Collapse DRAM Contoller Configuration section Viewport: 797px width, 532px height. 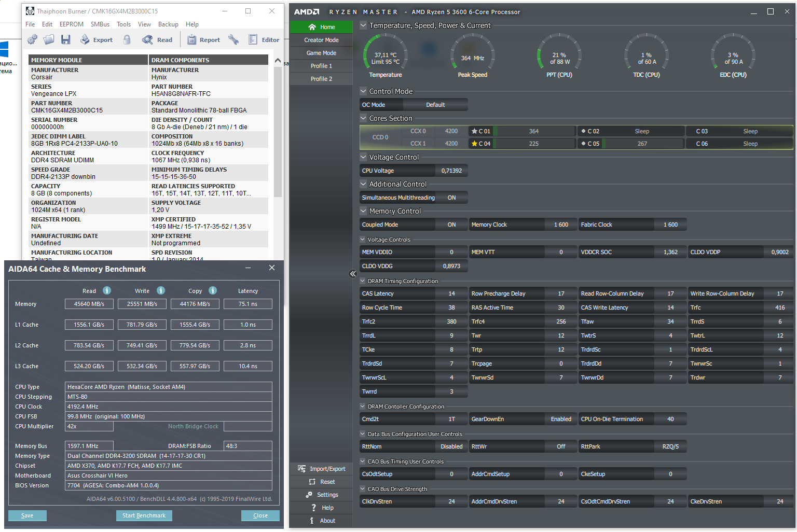(x=363, y=407)
